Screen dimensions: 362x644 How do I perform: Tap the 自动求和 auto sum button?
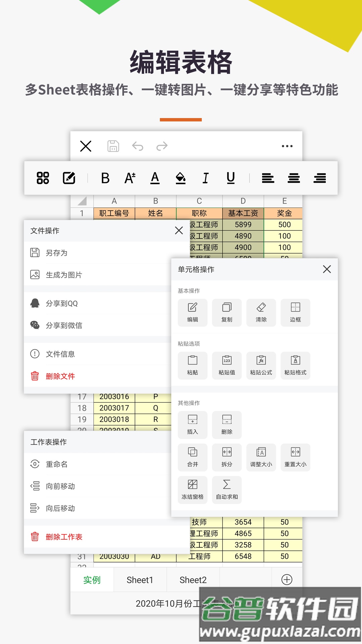[227, 490]
